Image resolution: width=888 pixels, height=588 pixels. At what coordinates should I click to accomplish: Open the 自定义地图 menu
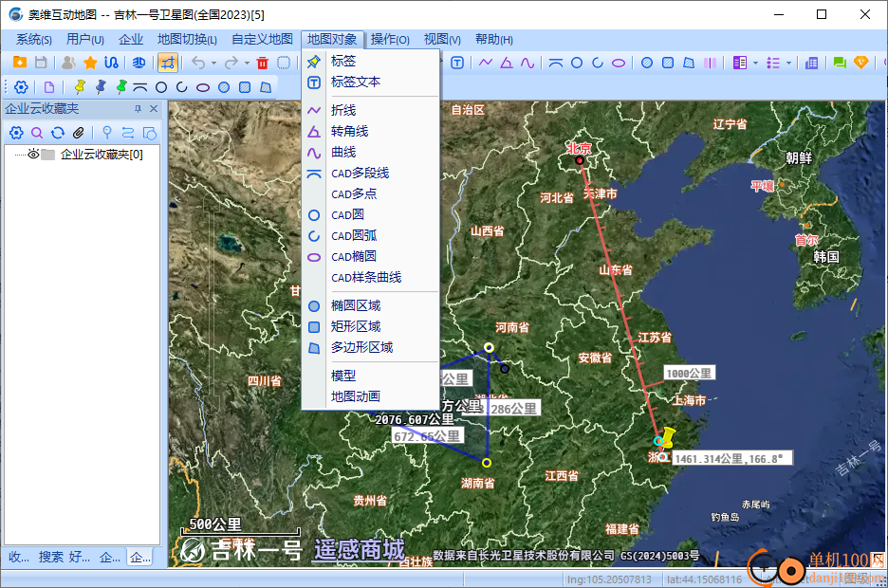coord(262,40)
